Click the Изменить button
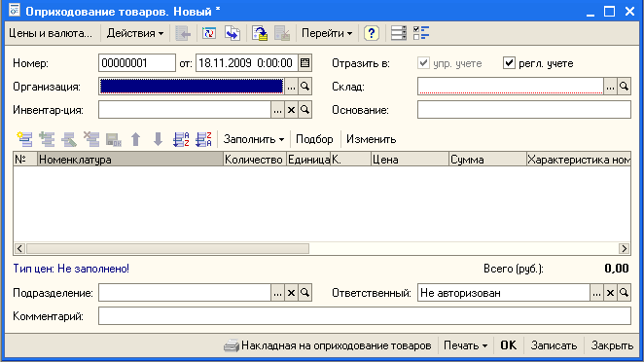The image size is (644, 362). (371, 139)
